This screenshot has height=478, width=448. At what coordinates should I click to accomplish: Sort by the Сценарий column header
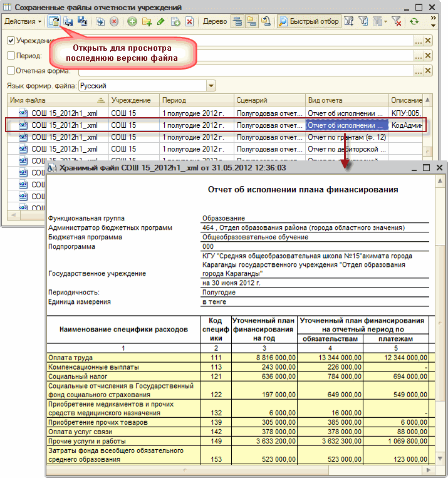(x=269, y=100)
